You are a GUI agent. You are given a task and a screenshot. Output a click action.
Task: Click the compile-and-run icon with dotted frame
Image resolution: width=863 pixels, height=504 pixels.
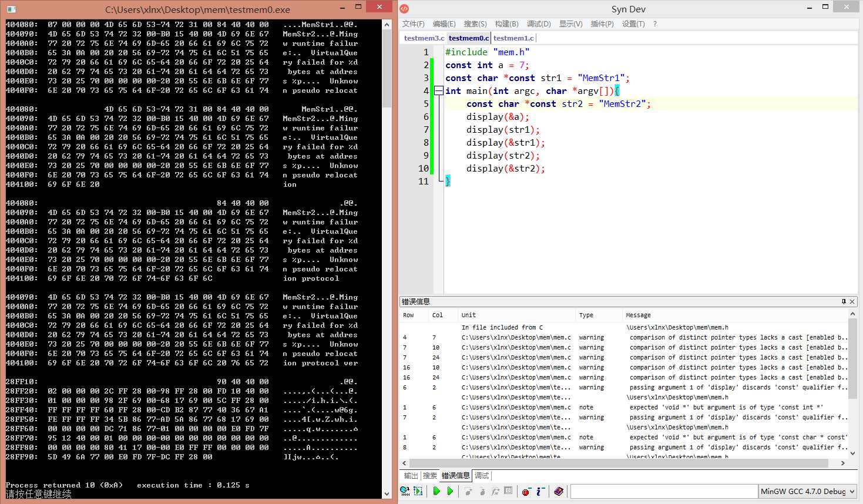coord(418,491)
